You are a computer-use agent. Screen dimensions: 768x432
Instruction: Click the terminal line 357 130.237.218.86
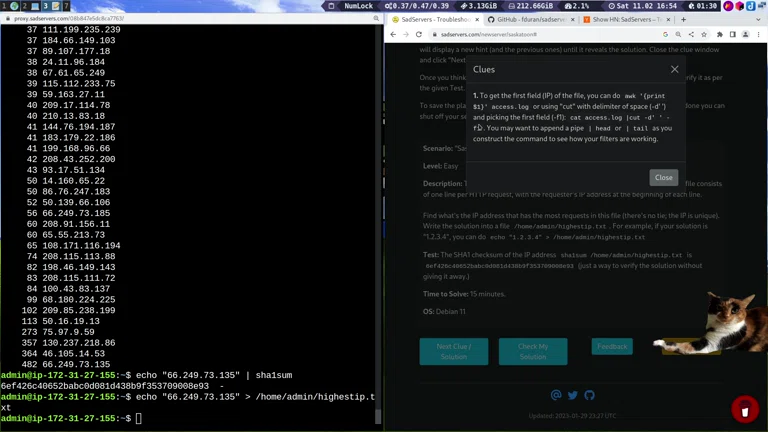pyautogui.click(x=68, y=343)
